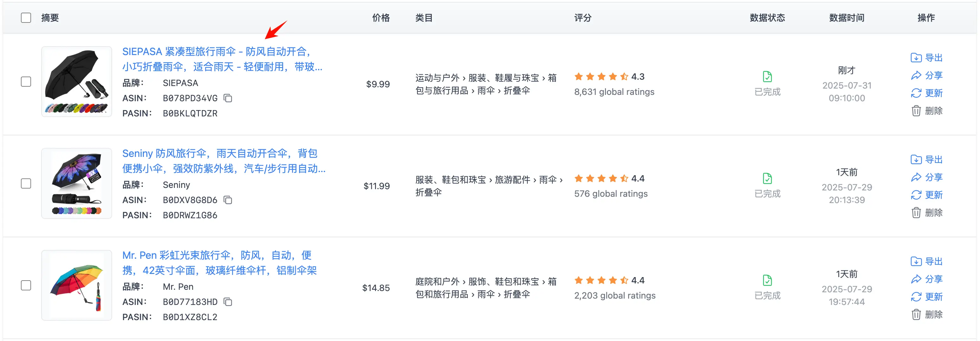This screenshot has width=980, height=341.
Task: Click the 数据状态 column header
Action: point(767,18)
